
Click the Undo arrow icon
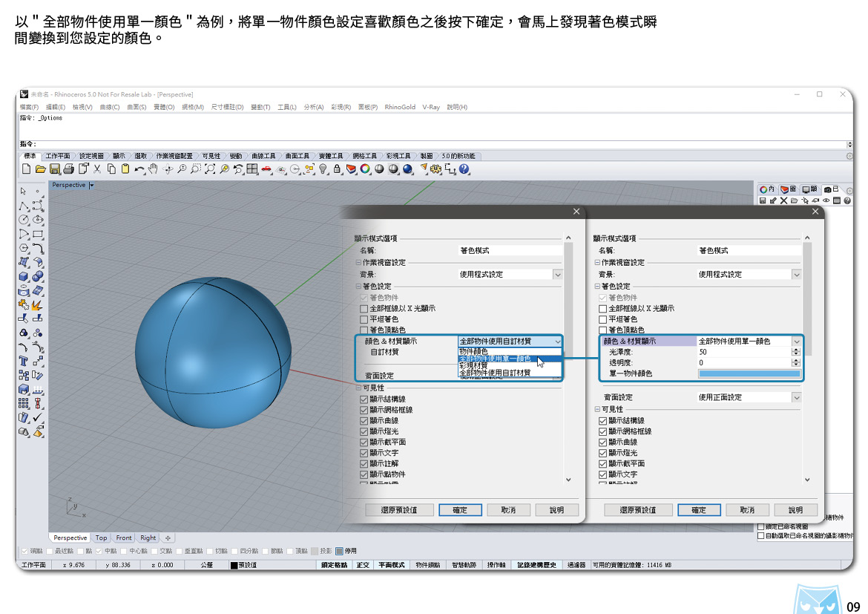[139, 169]
